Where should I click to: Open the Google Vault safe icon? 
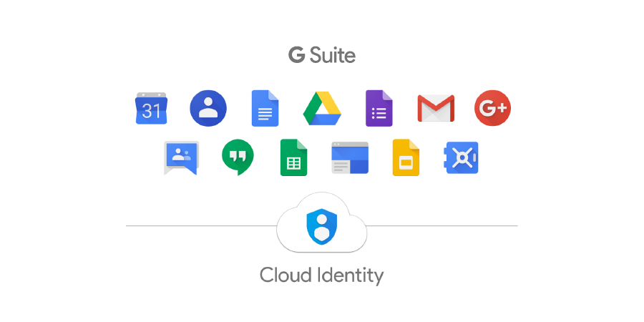tap(462, 157)
